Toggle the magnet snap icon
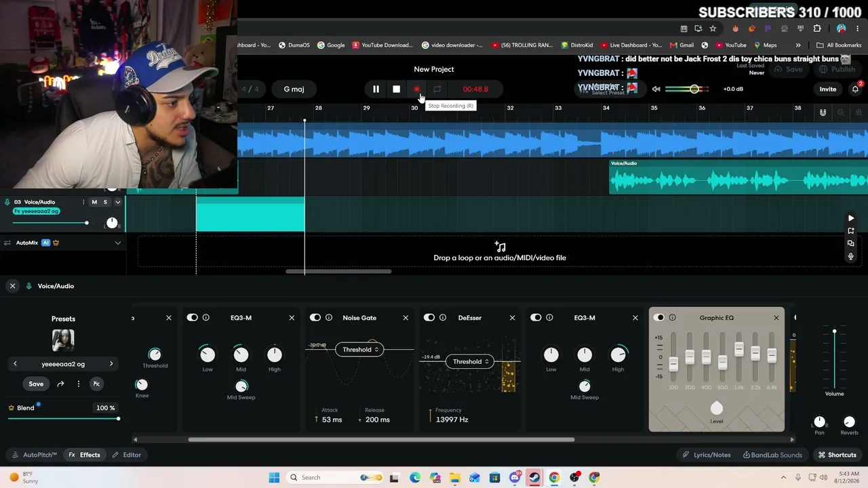868x488 pixels. pos(823,113)
